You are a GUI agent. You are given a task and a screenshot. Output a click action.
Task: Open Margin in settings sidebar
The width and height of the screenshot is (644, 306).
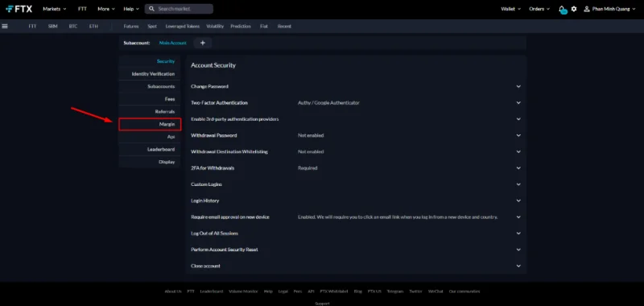pos(150,124)
